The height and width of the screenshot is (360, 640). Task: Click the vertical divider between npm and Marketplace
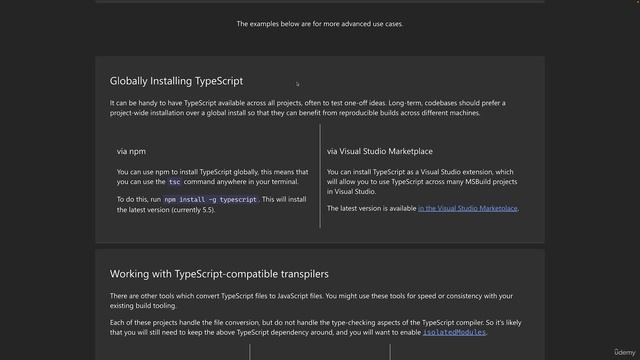320,176
